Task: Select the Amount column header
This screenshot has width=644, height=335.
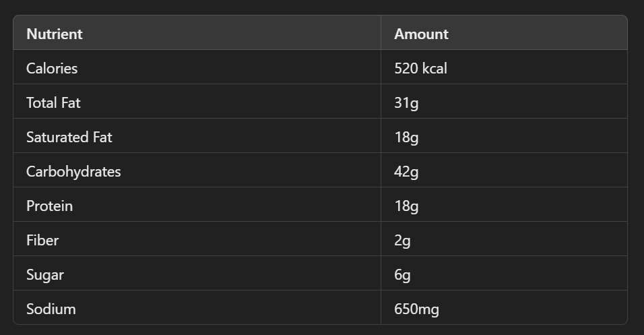Action: [x=421, y=34]
